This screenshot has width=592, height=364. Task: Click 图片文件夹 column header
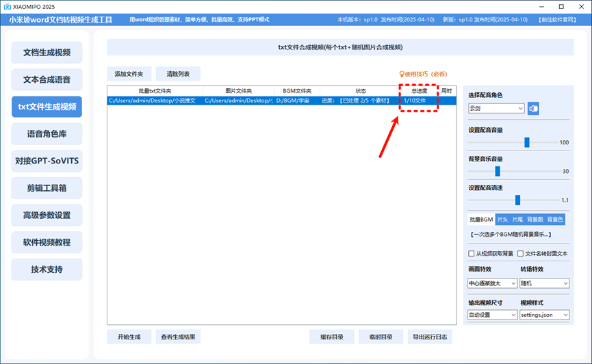[x=239, y=91]
